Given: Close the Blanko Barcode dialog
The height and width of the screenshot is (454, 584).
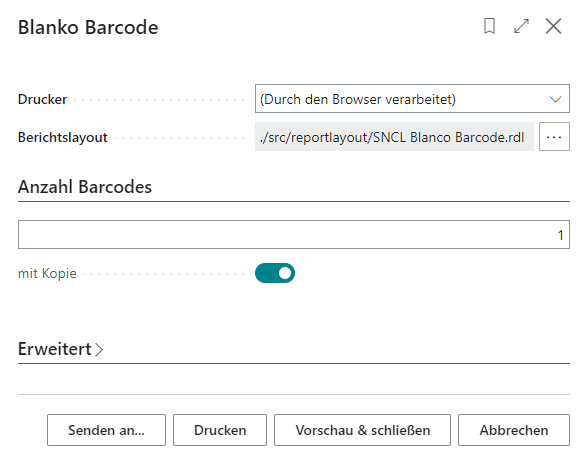Looking at the screenshot, I should (553, 26).
